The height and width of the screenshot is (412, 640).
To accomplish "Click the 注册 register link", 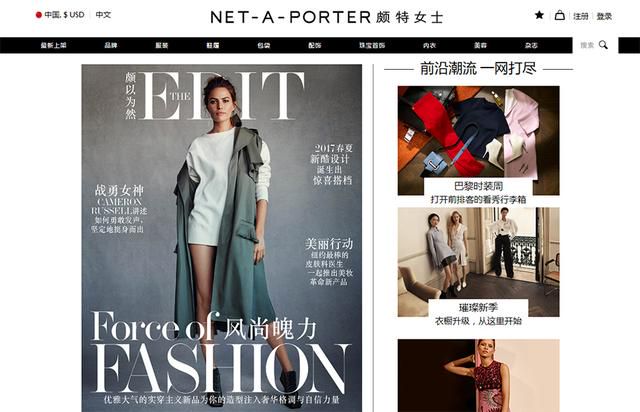I will (580, 16).
